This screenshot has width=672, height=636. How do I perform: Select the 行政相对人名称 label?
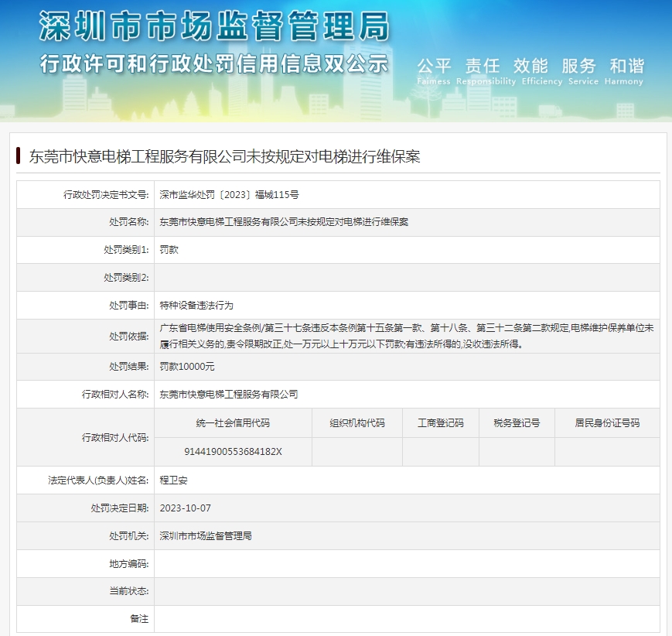(x=115, y=394)
